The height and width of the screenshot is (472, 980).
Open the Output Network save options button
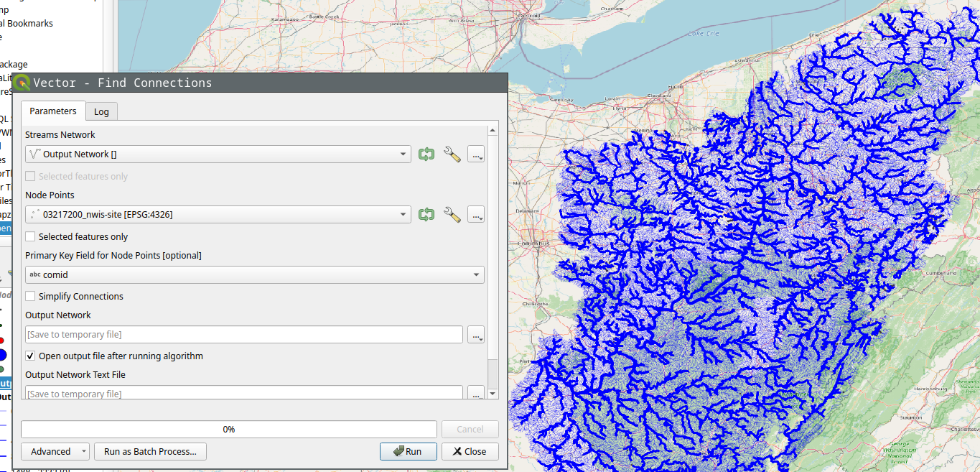[476, 335]
